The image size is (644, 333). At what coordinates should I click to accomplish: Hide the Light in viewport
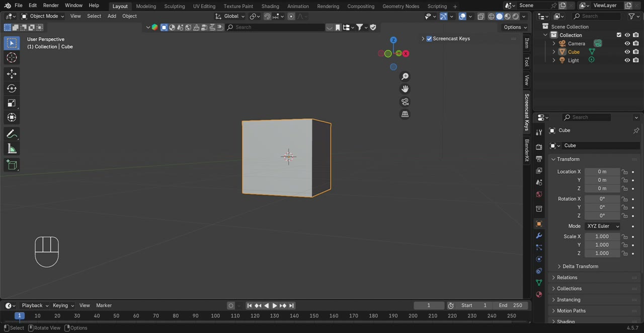click(627, 60)
